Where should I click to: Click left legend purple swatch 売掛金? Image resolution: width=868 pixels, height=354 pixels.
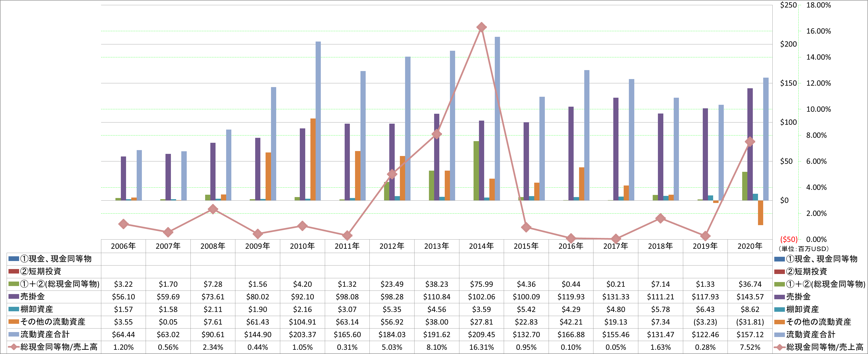(x=13, y=296)
